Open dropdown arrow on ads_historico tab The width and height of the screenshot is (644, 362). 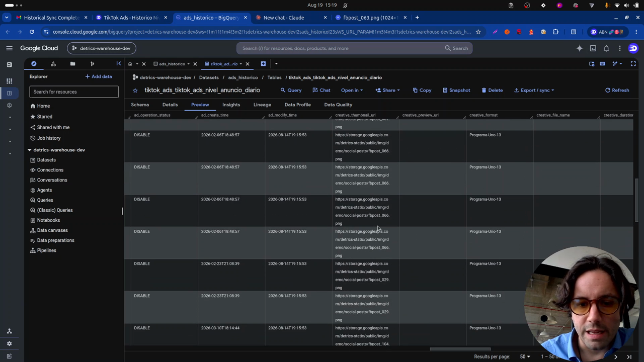[x=188, y=64]
